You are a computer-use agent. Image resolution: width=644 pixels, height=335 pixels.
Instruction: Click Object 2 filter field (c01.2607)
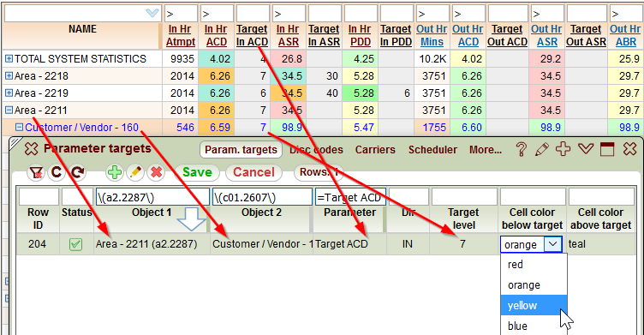pos(262,197)
